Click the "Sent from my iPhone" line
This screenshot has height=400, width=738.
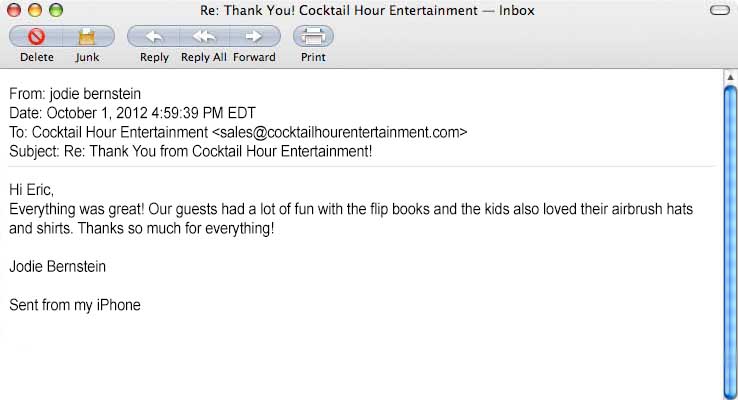pos(75,305)
